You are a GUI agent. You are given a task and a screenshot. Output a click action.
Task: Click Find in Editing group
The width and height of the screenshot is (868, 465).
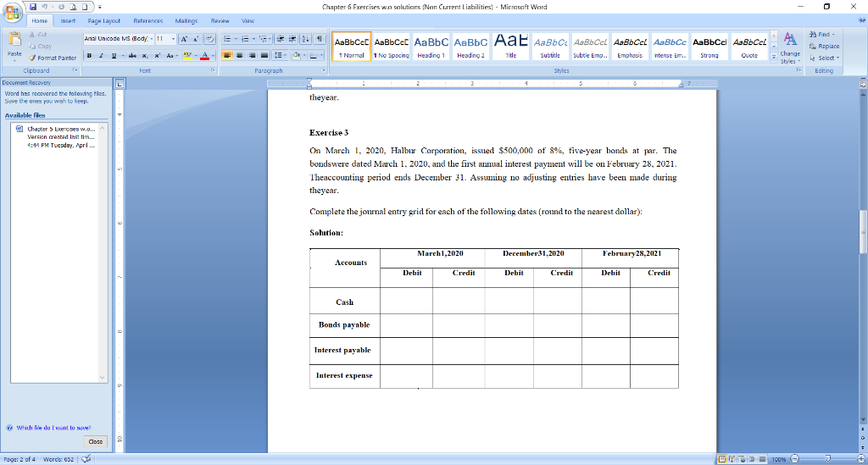822,34
